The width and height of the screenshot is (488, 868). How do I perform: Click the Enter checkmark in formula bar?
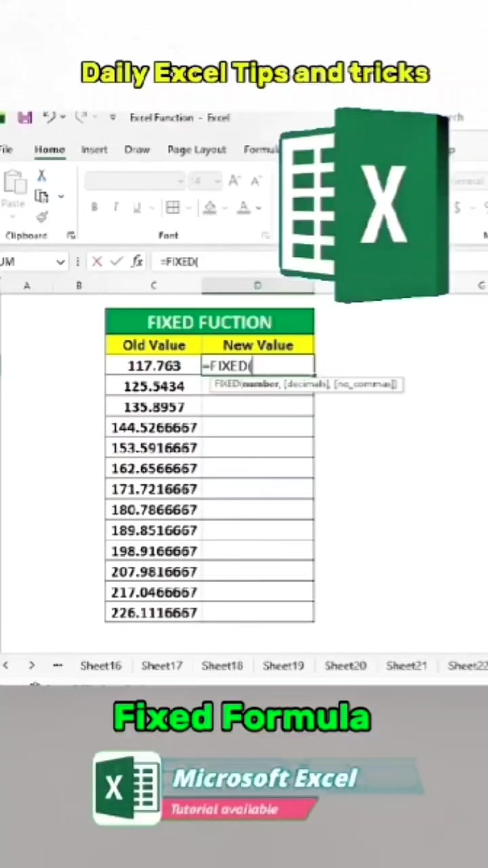116,261
